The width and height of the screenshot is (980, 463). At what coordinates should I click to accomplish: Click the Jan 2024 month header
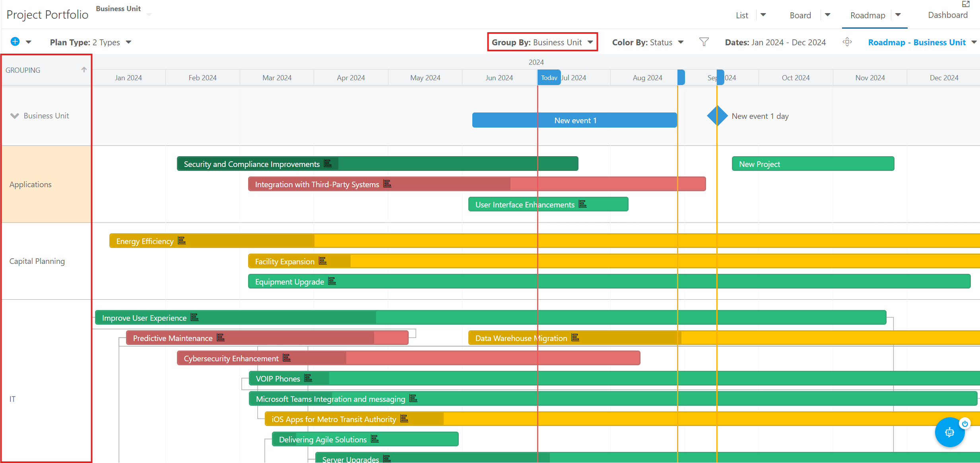tap(128, 78)
